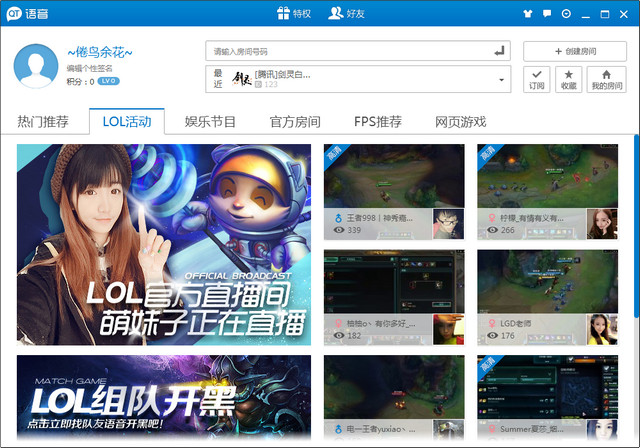Open 订阅 subscriptions button
The height and width of the screenshot is (448, 640).
[x=537, y=80]
